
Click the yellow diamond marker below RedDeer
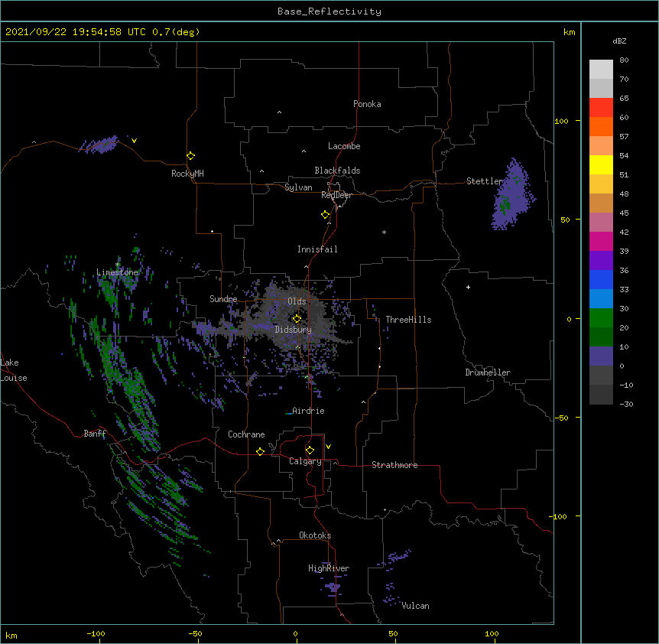click(326, 215)
